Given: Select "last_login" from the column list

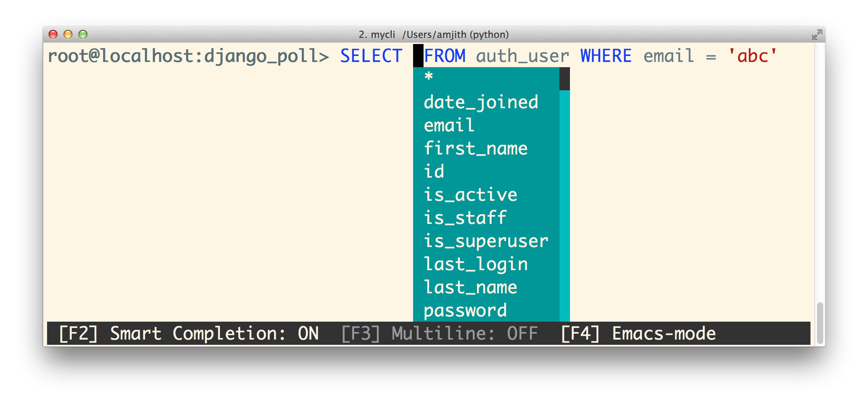Looking at the screenshot, I should [x=475, y=264].
